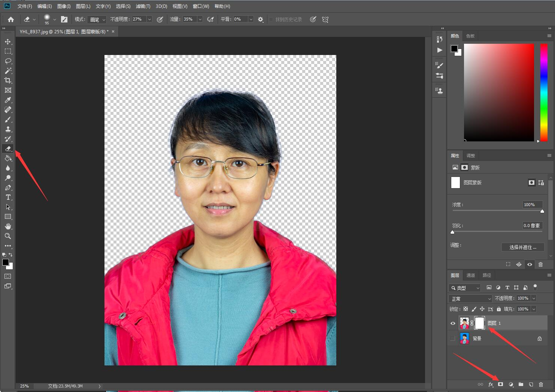Click the delete layer trash icon
This screenshot has width=555, height=392.
[541, 384]
